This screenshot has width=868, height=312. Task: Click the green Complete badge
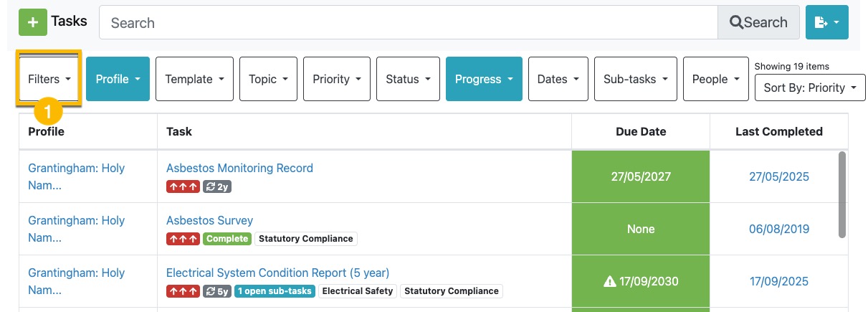[227, 239]
